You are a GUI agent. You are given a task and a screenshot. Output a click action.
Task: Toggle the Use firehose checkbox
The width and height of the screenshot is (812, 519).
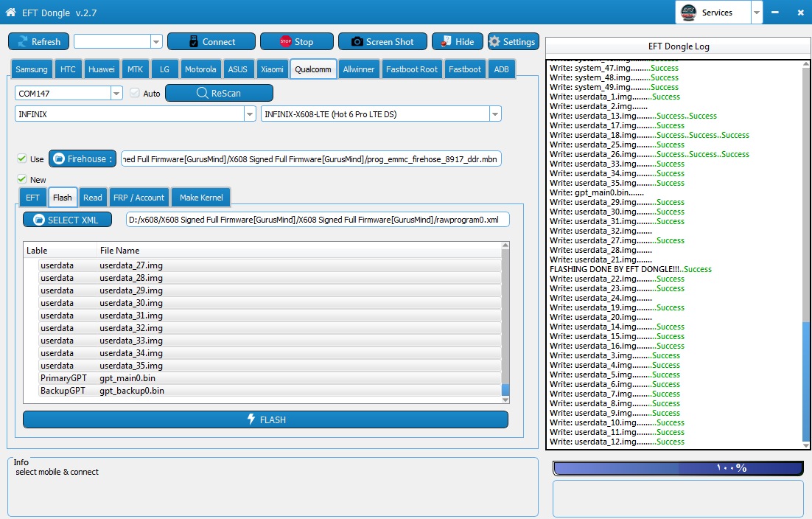pyautogui.click(x=22, y=159)
